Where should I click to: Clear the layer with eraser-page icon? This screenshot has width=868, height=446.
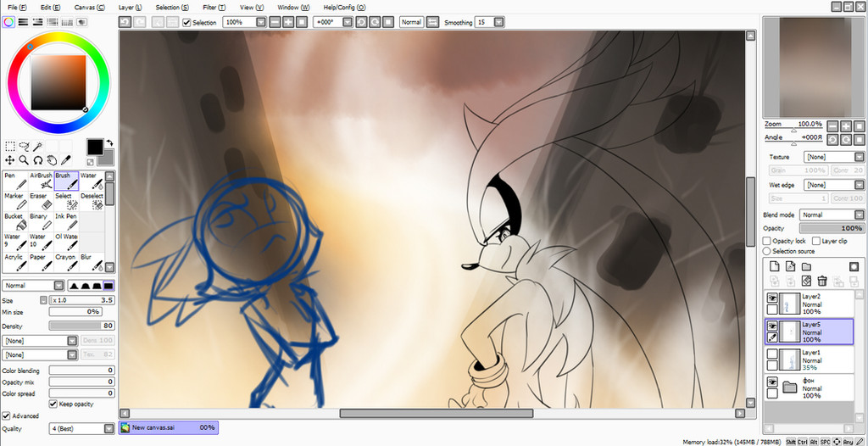[x=807, y=281]
